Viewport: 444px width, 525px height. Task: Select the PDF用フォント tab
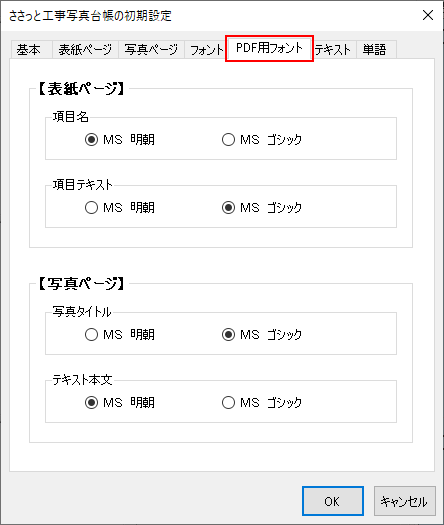269,48
